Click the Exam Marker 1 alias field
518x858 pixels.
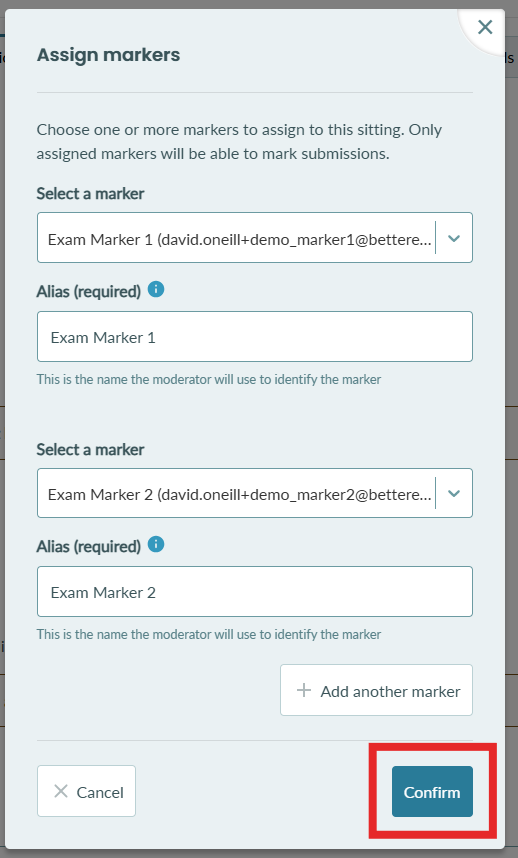click(255, 337)
